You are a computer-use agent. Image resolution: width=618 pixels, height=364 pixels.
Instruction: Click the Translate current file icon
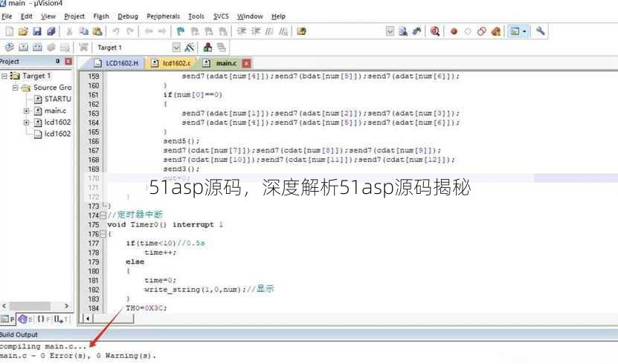coord(10,48)
